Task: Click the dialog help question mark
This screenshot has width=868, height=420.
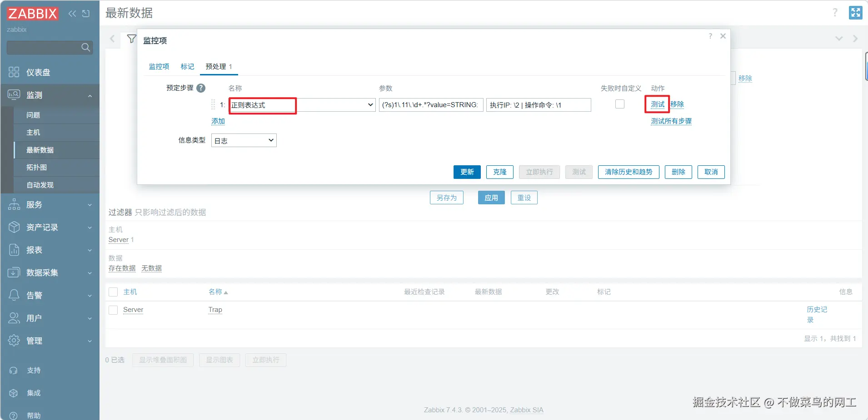Action: pyautogui.click(x=710, y=36)
